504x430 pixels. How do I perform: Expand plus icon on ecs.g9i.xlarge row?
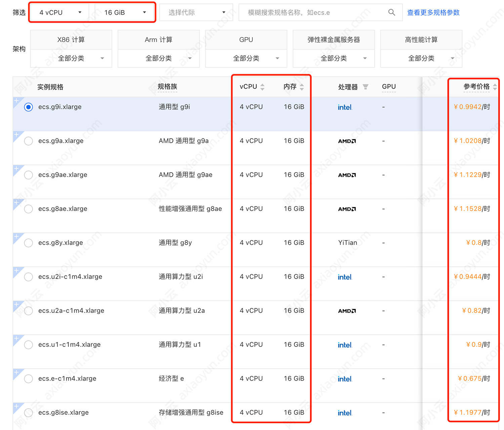[16, 101]
